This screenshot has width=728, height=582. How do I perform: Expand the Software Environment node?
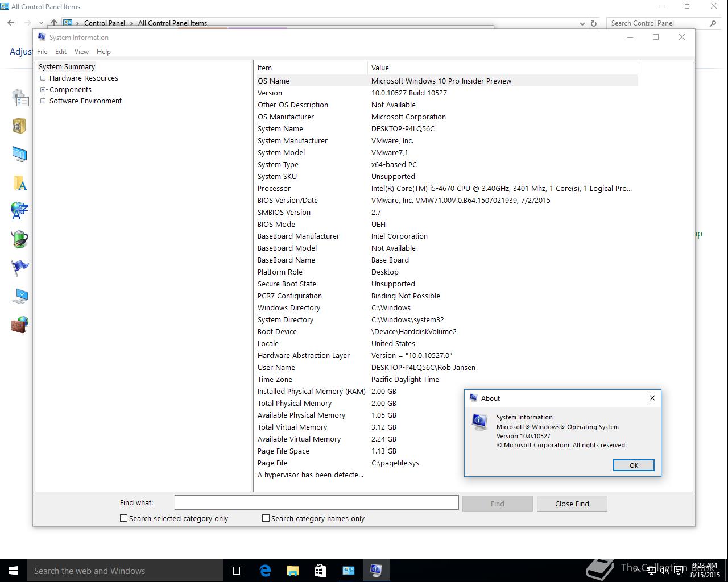(43, 101)
